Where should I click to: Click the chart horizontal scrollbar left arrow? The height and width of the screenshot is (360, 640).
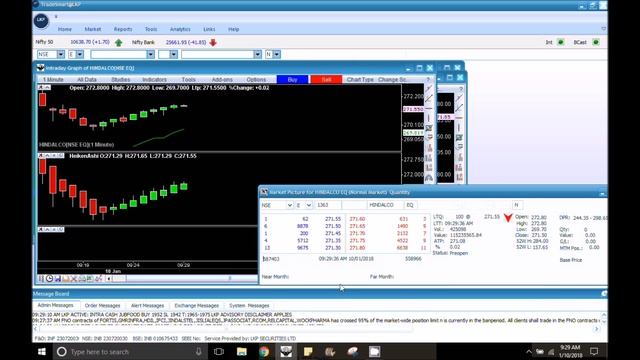(109, 279)
